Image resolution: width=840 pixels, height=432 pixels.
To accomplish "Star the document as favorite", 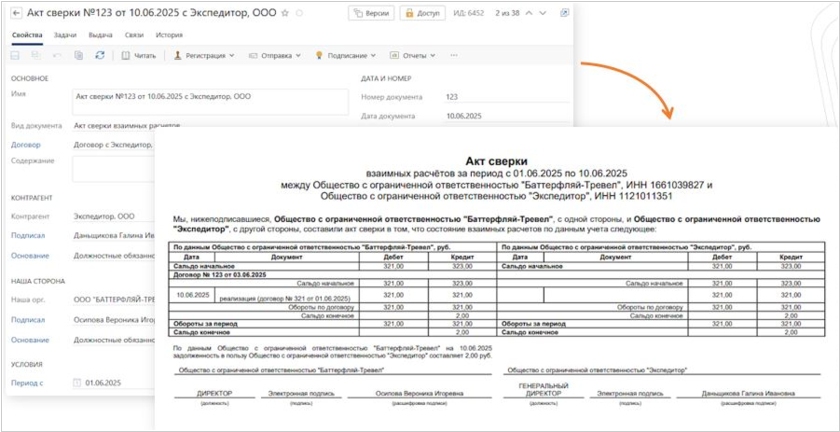I will pos(285,13).
